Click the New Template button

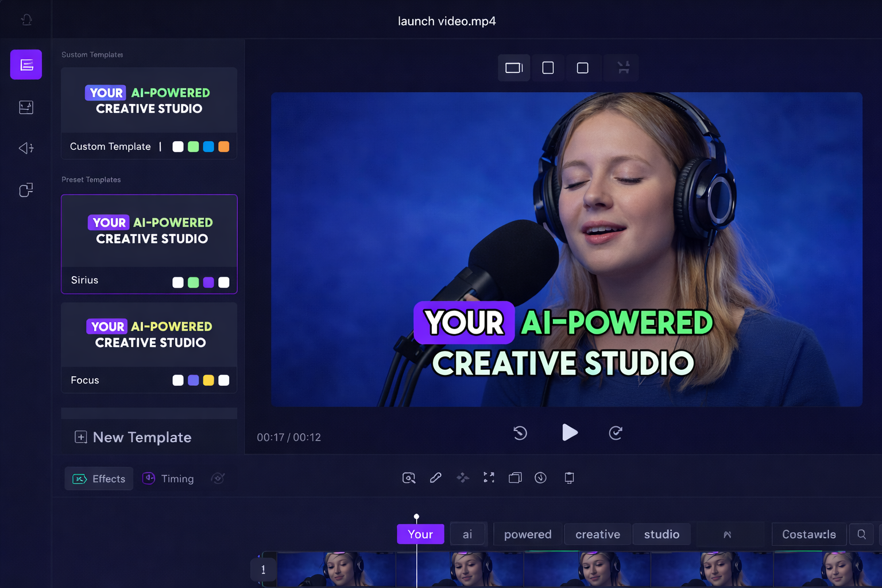(x=133, y=437)
